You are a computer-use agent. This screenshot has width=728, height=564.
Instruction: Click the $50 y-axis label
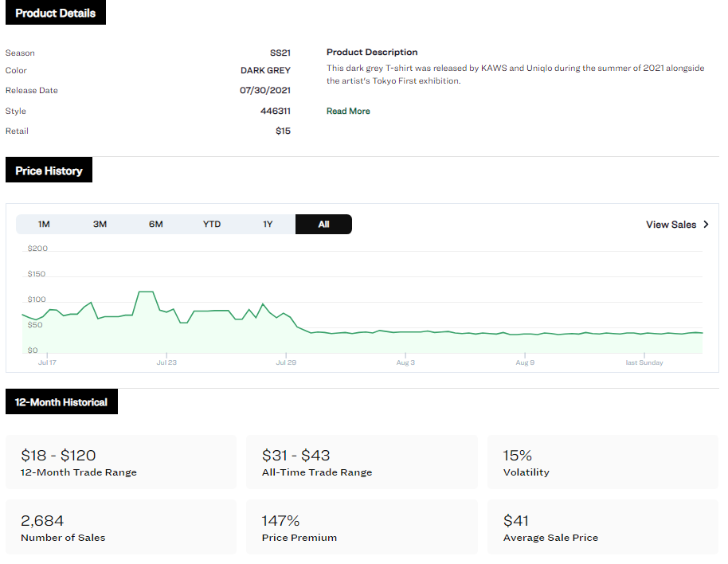35,325
